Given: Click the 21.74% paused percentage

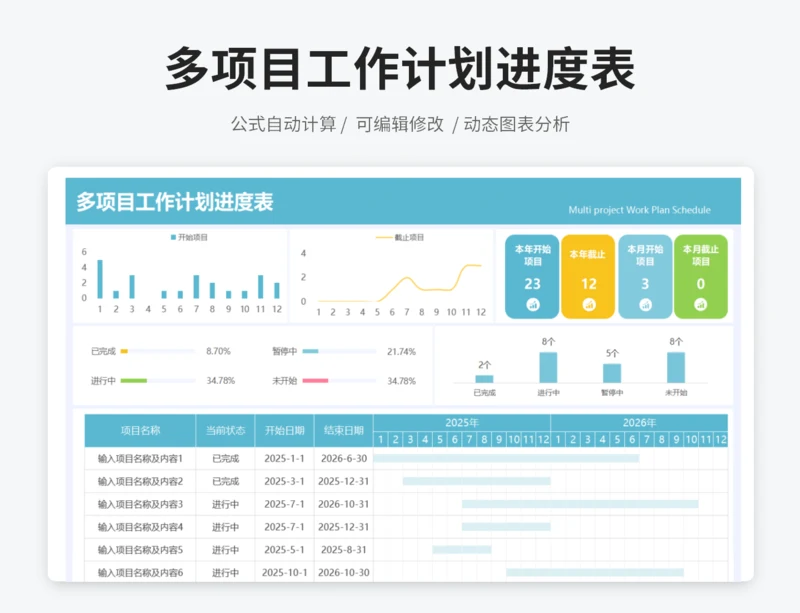Looking at the screenshot, I should pyautogui.click(x=402, y=352).
